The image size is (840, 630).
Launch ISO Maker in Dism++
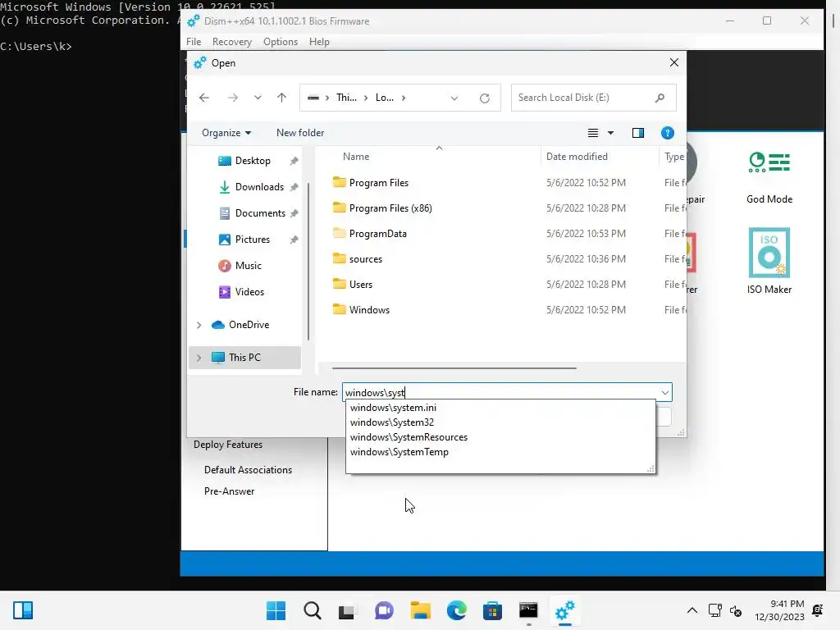coord(769,261)
